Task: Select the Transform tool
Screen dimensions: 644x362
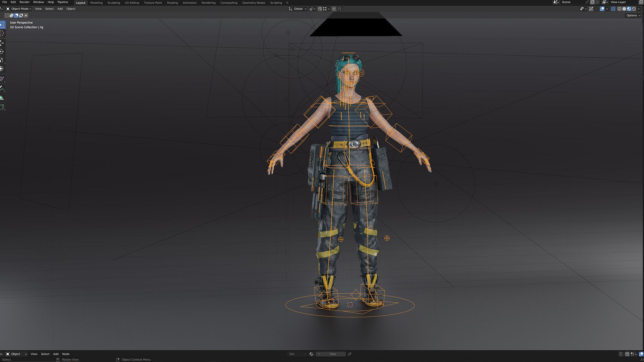Action: coord(2,69)
